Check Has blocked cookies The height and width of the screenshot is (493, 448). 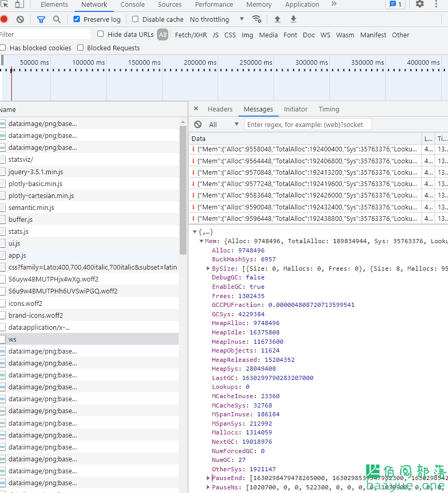point(3,48)
